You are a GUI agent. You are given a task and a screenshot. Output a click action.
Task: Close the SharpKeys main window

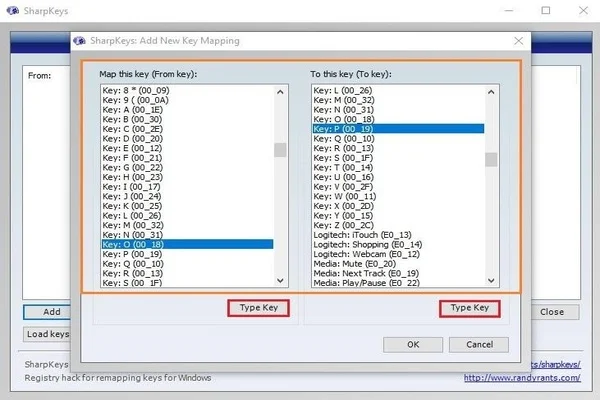click(x=583, y=10)
